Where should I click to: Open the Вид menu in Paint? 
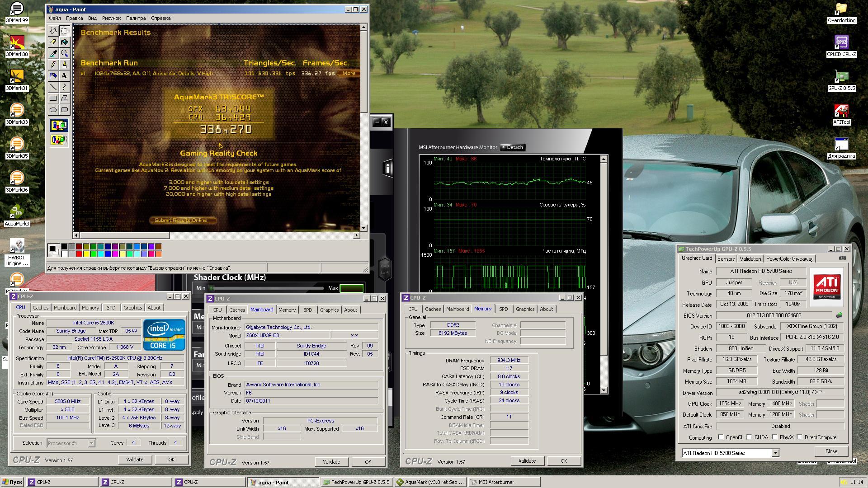(x=92, y=18)
